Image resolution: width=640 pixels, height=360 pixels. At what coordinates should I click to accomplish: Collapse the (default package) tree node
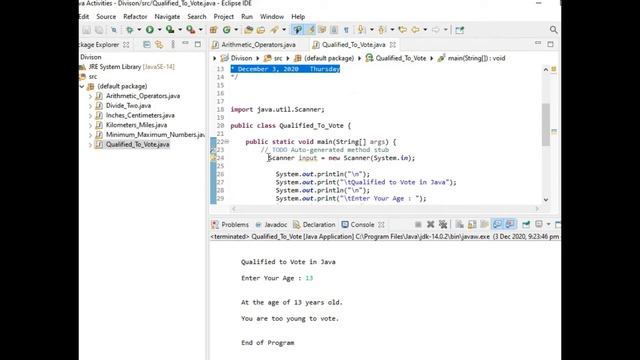82,87
